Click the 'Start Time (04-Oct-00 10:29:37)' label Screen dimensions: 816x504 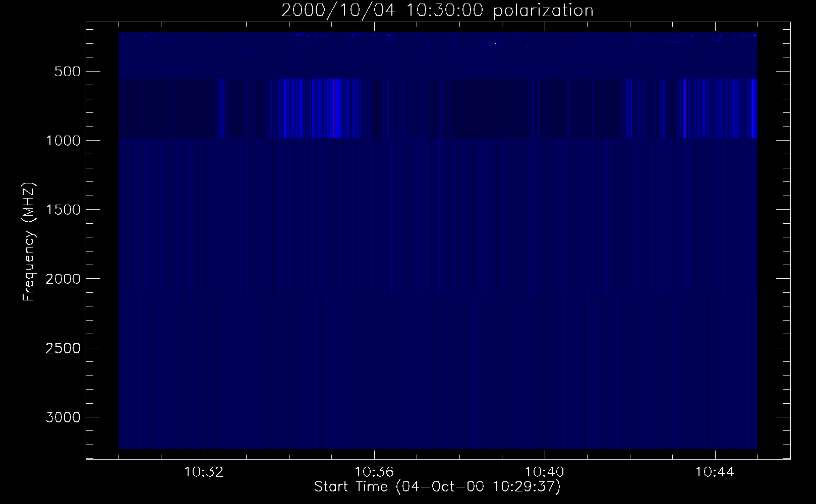click(x=437, y=487)
